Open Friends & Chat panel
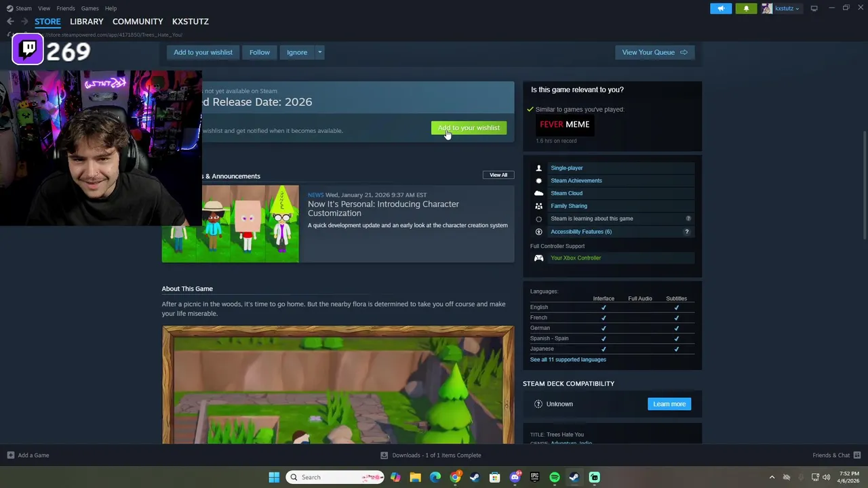 coord(836,455)
